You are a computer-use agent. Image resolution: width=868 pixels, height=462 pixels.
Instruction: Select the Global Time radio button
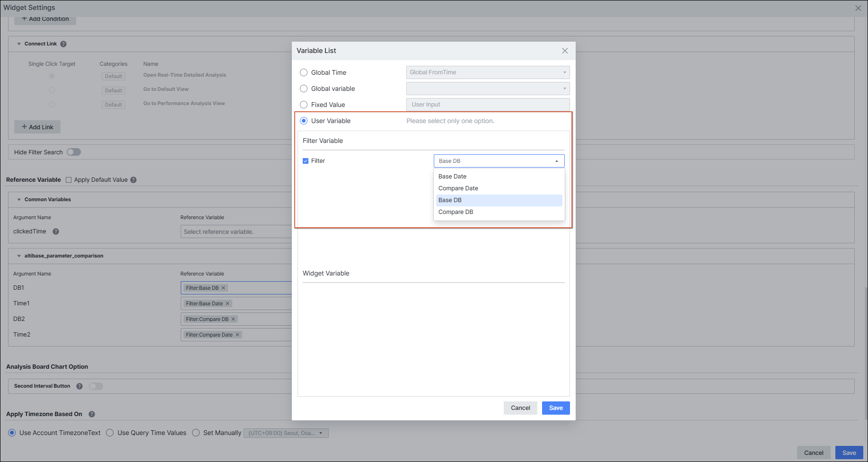[x=304, y=72]
